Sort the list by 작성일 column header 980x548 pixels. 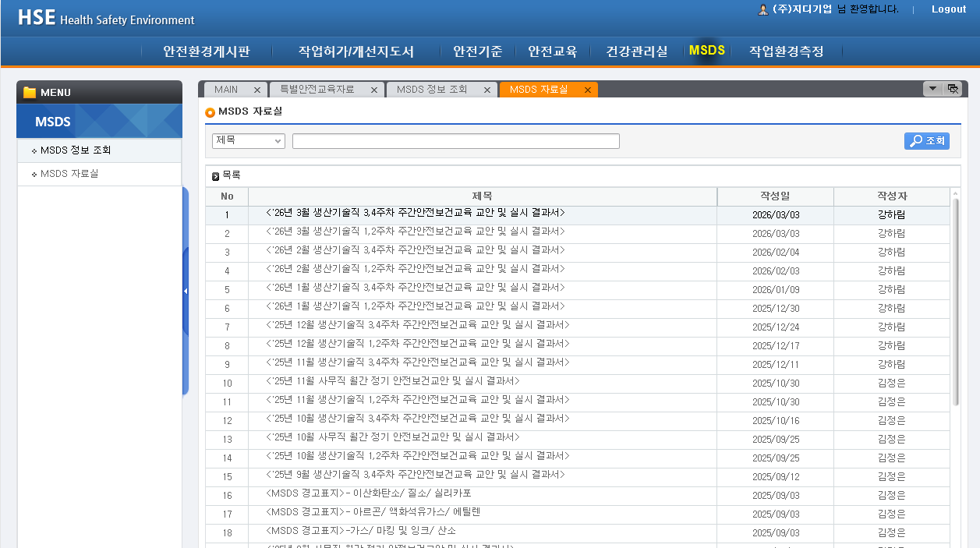pyautogui.click(x=775, y=196)
